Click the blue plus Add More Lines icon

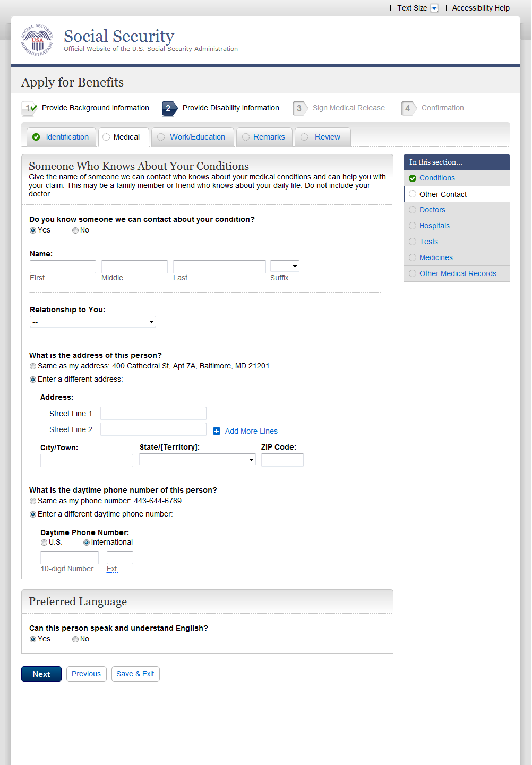(x=217, y=431)
